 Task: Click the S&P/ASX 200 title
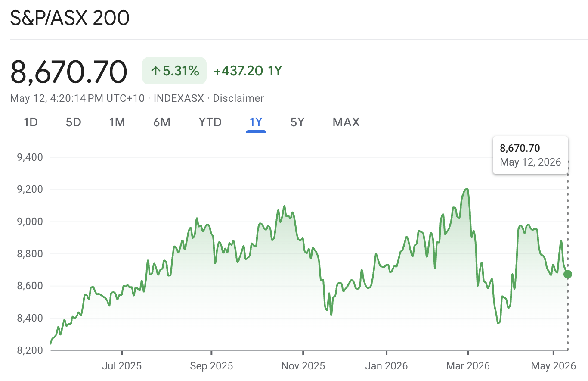[70, 19]
